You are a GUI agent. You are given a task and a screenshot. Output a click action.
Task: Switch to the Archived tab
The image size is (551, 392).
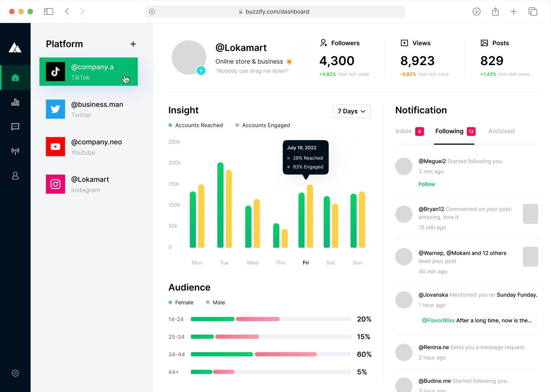click(x=501, y=131)
